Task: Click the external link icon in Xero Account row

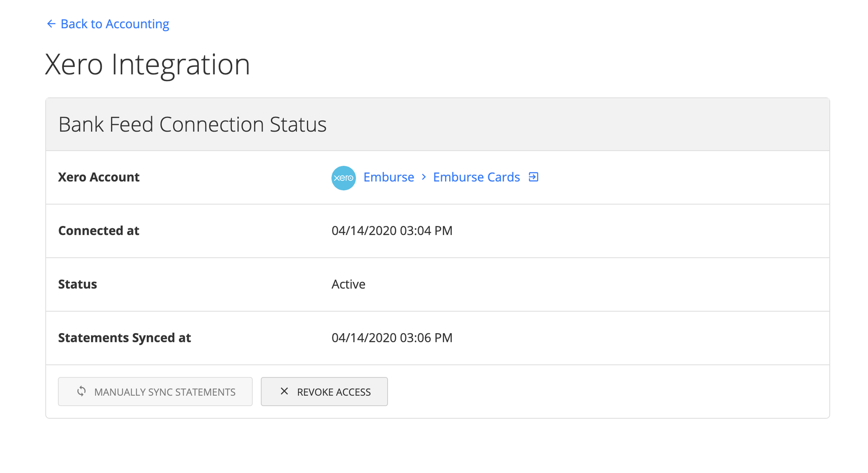Action: tap(534, 177)
